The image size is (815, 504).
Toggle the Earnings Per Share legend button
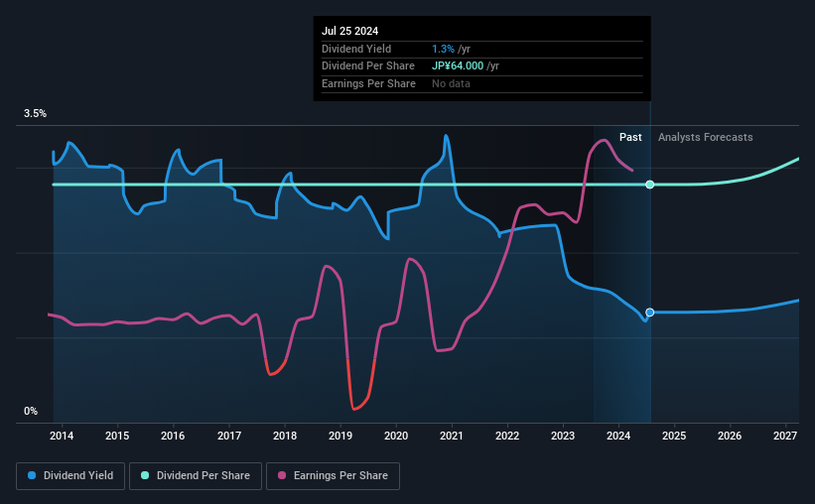point(333,476)
